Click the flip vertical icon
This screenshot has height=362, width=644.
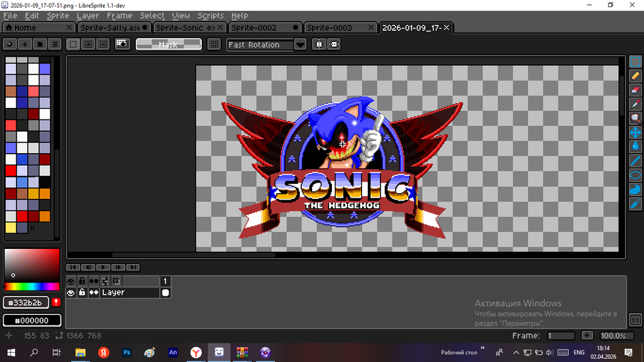coord(319,44)
